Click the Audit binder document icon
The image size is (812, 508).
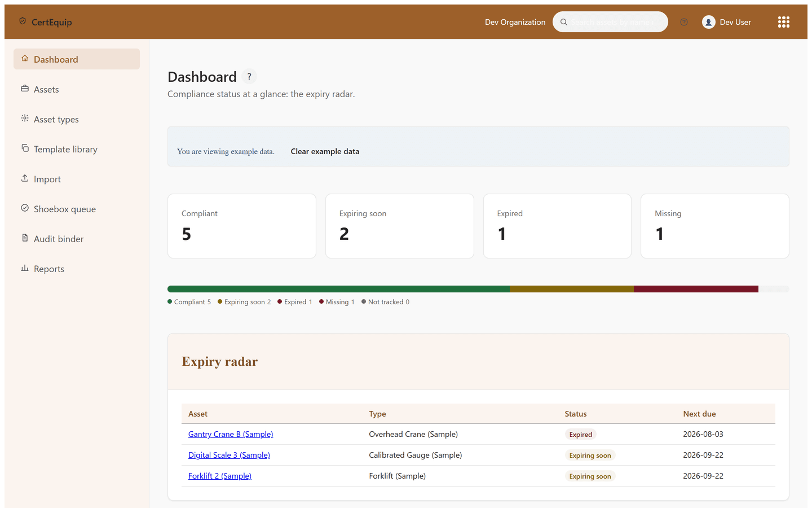pyautogui.click(x=25, y=238)
